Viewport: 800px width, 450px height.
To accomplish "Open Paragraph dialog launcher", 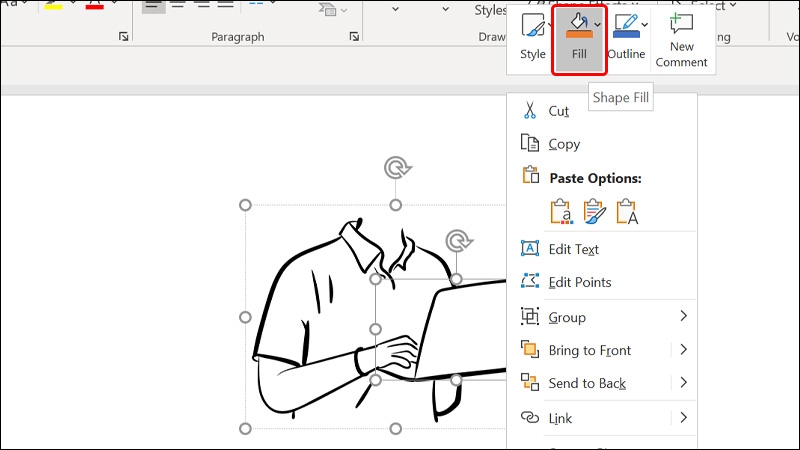I will pos(354,36).
